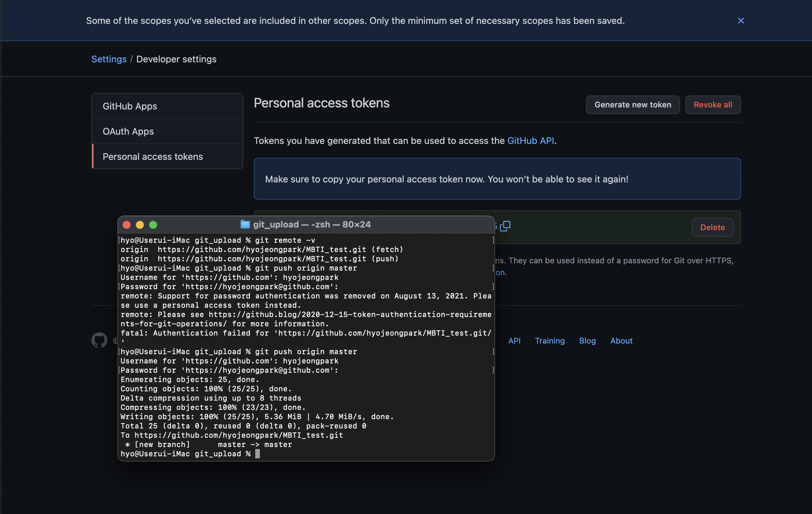This screenshot has height=514, width=812.
Task: Go to the About footer link
Action: (x=621, y=341)
